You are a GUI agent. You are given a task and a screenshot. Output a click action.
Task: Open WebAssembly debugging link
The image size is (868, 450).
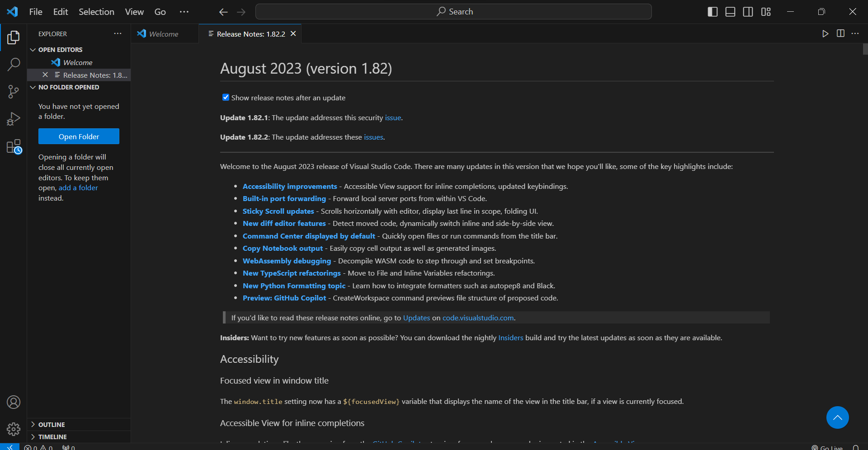pyautogui.click(x=287, y=261)
